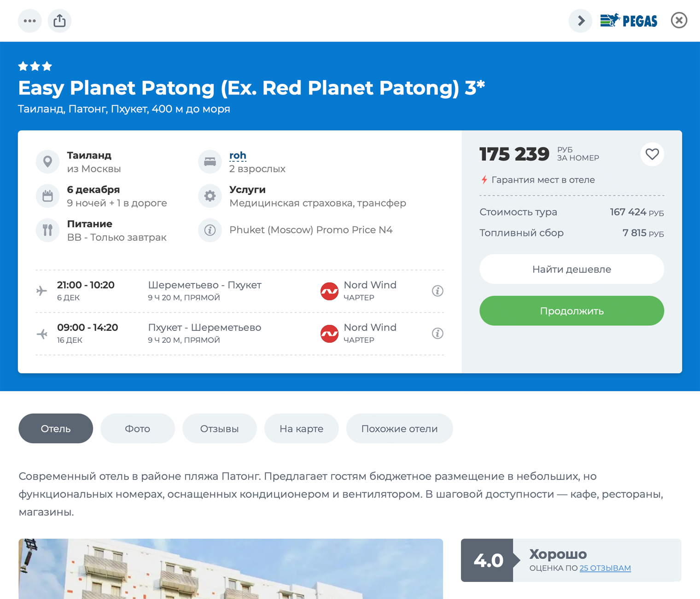Click the roh room type link
The image size is (700, 599).
[x=238, y=155]
